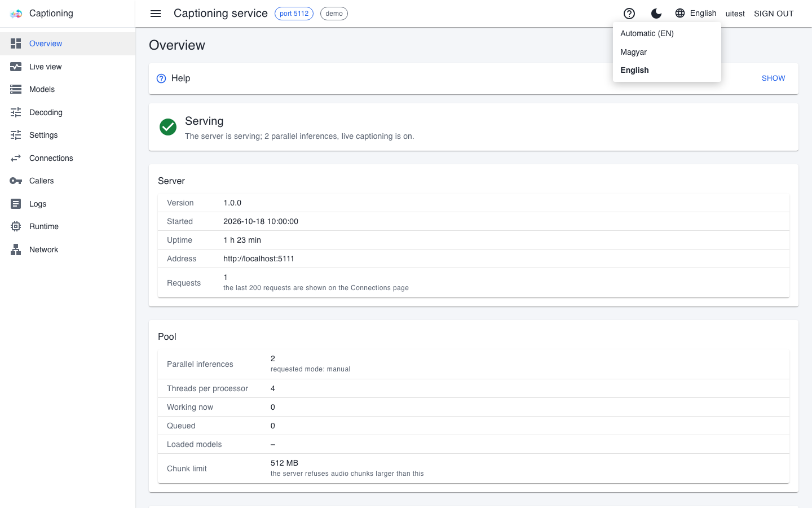Click the SIGN OUT button
The image size is (812, 508).
click(x=774, y=14)
